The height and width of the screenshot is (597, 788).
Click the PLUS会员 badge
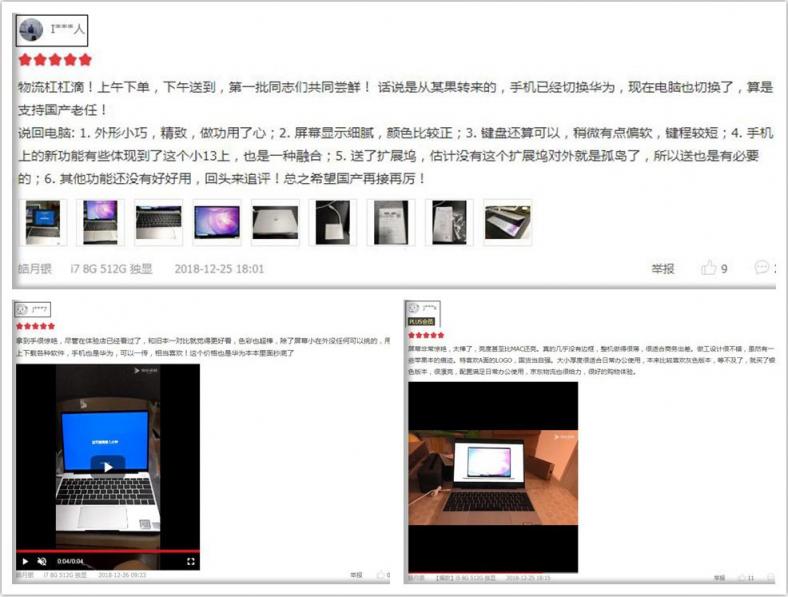point(421,321)
